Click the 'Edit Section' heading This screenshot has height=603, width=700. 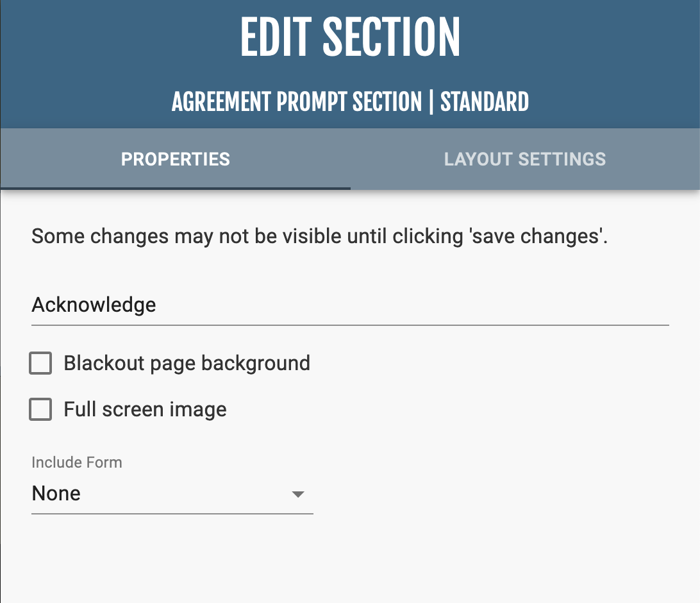pyautogui.click(x=350, y=37)
